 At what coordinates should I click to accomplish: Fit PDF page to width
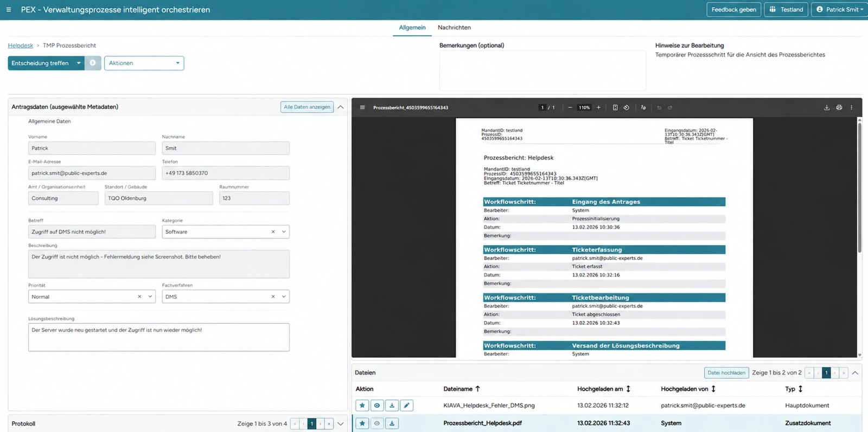coord(615,107)
